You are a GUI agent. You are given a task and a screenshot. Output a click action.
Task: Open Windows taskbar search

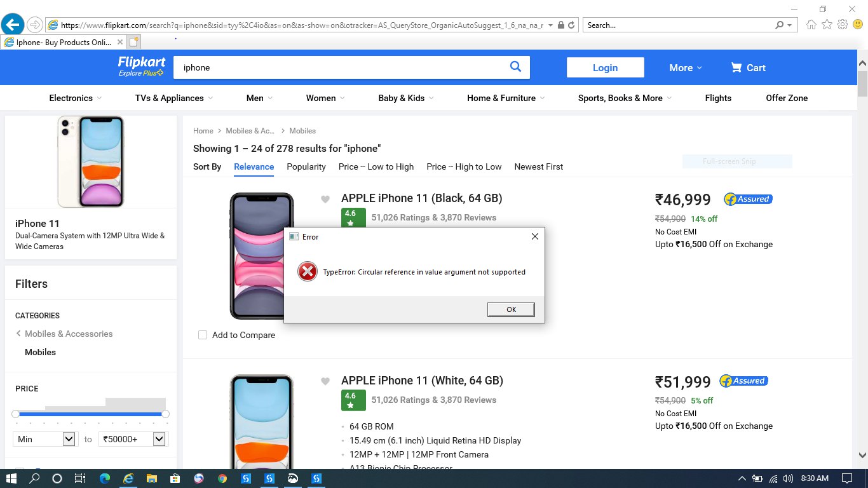pyautogui.click(x=34, y=478)
